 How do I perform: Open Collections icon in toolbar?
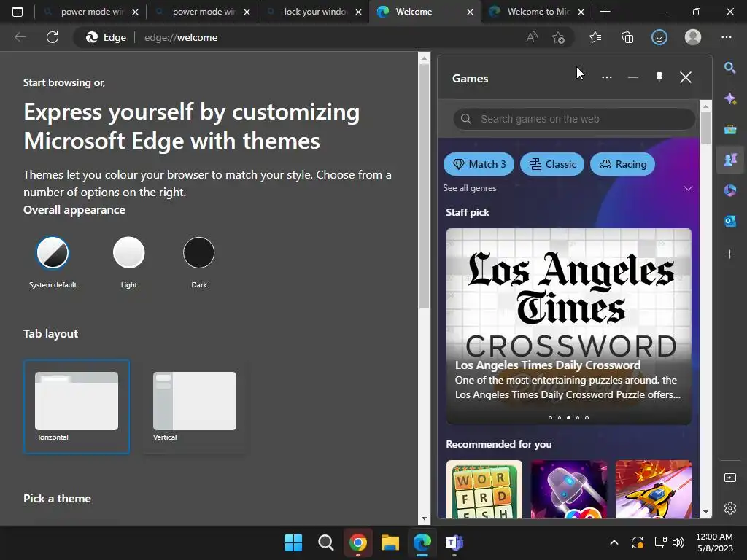click(x=627, y=37)
